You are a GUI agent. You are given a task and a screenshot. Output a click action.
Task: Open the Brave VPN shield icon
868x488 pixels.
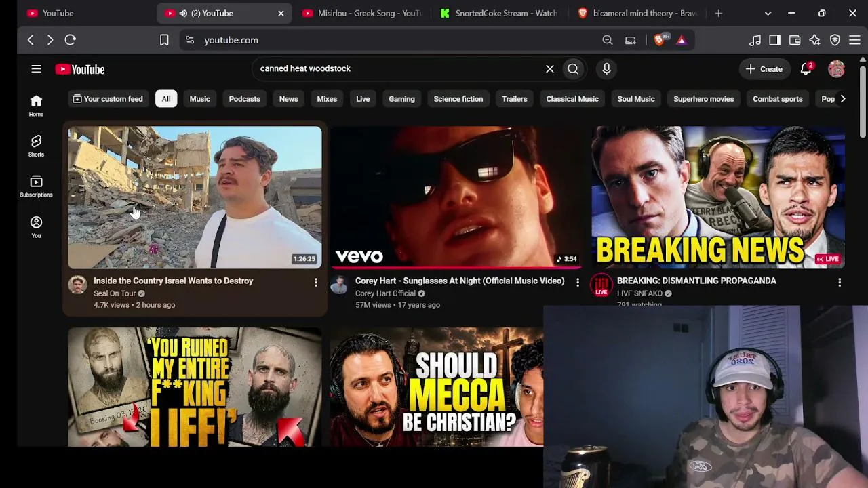835,40
